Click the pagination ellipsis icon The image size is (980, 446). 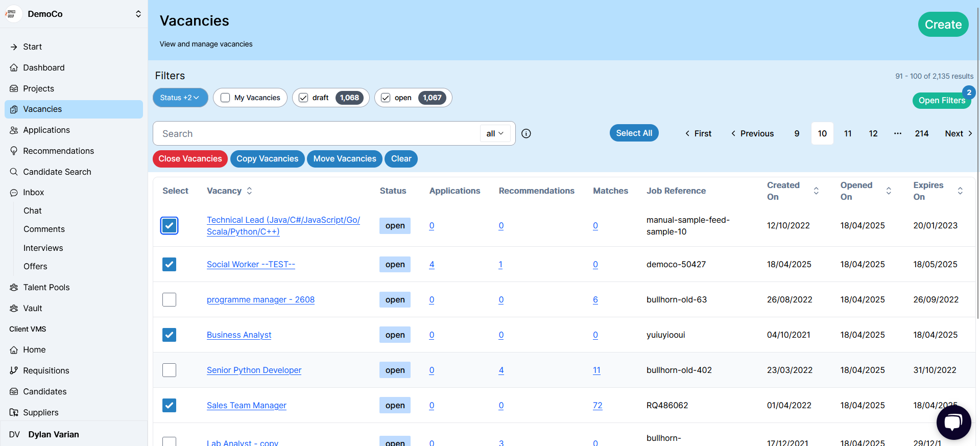pos(897,133)
